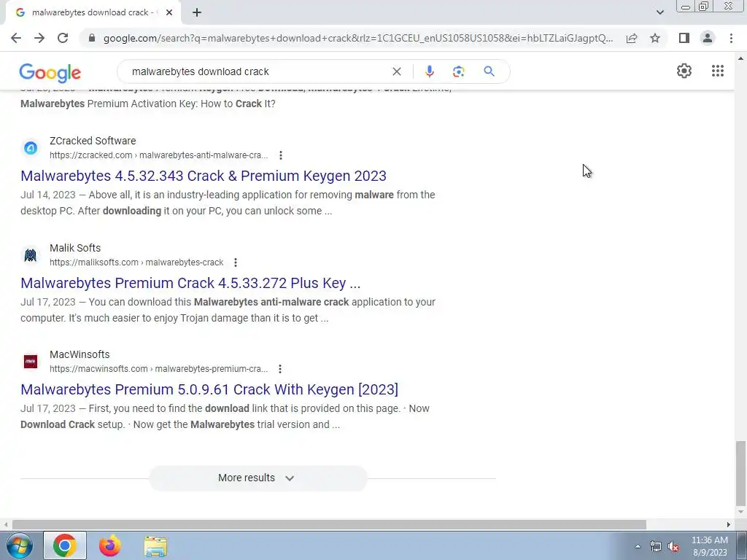Open options for the maliksofts.com result
Viewport: 747px width, 560px height.
236,262
